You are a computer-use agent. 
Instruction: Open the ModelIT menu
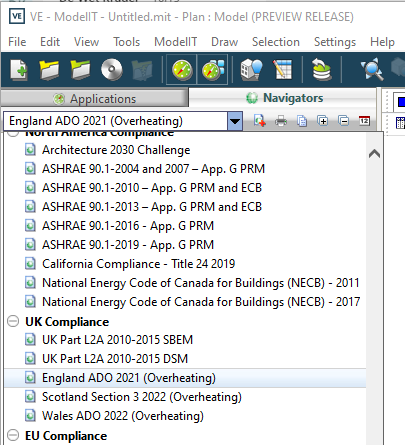[x=176, y=42]
